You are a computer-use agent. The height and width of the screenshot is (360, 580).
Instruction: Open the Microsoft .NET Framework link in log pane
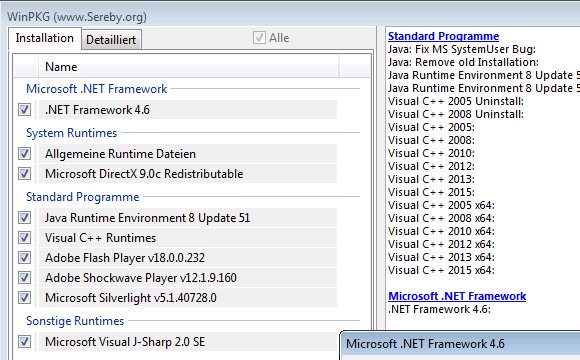coord(457,296)
